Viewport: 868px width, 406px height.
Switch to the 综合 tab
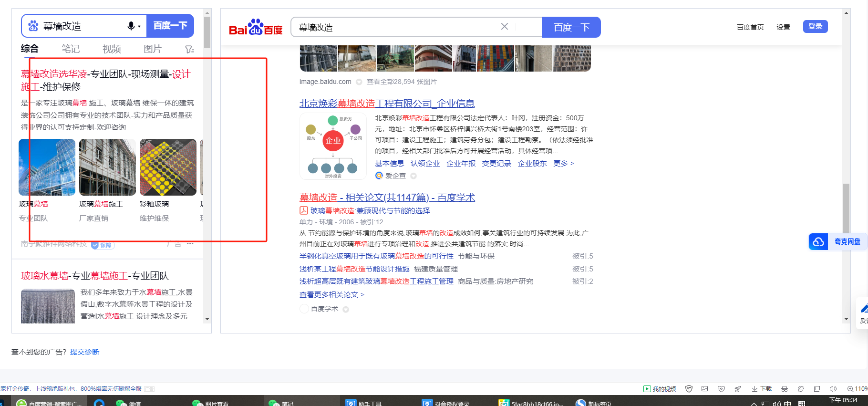point(30,49)
